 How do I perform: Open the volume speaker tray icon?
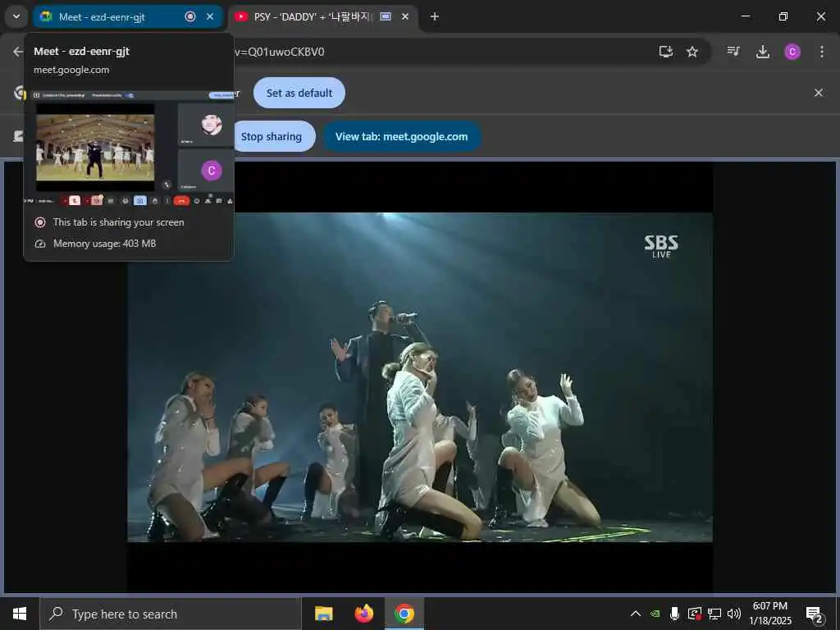point(734,614)
